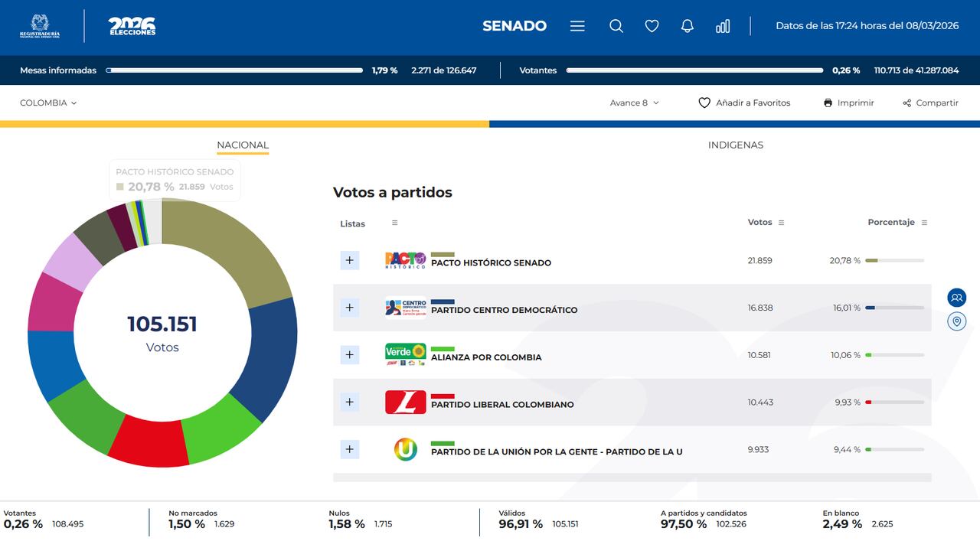Switch to the INDIGENAS tab
980x541 pixels.
[x=735, y=145]
